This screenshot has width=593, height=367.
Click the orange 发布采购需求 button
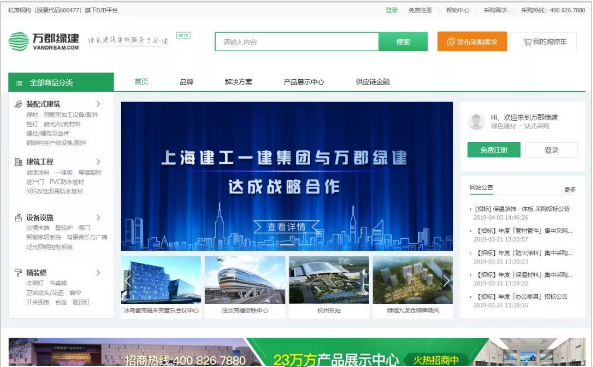[472, 42]
